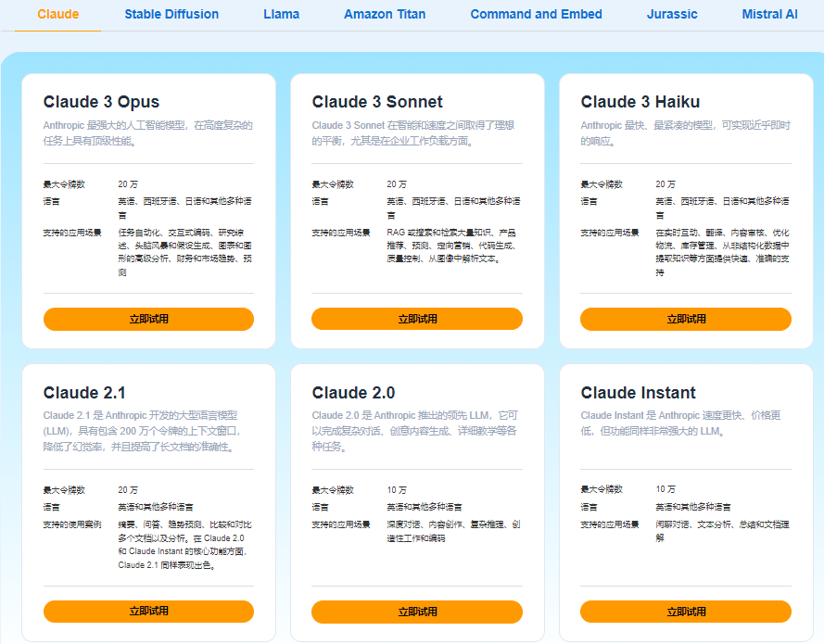
Task: Click 立即试用 on Claude 3 Haiku card
Action: [x=686, y=319]
